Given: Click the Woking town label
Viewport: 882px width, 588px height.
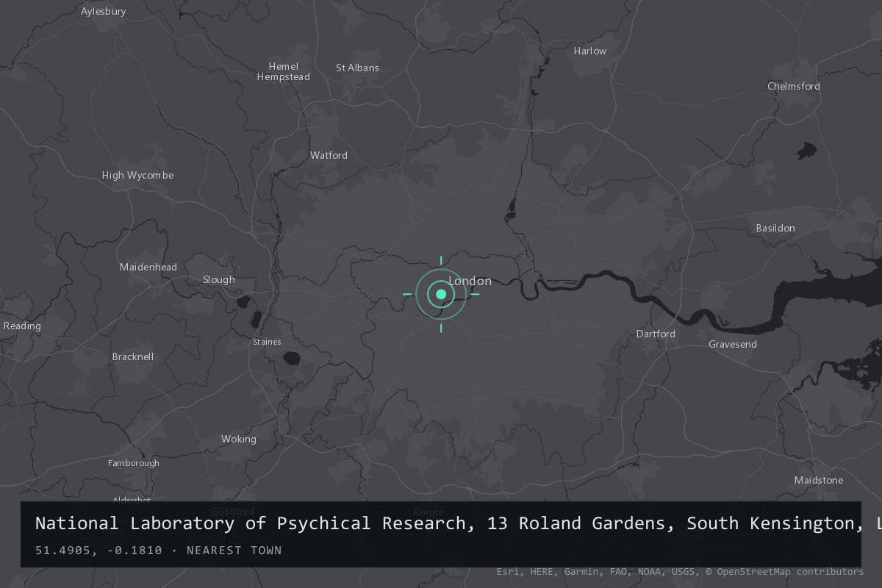Looking at the screenshot, I should point(239,440).
